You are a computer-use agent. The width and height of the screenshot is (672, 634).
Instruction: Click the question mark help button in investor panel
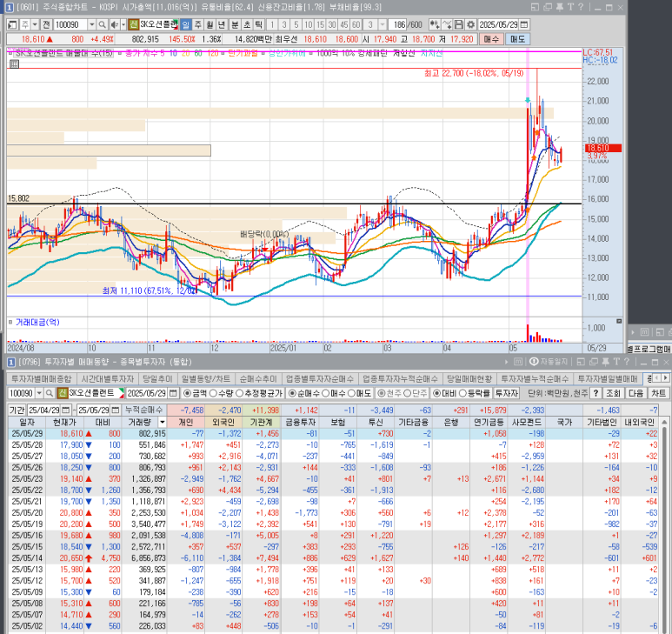(x=595, y=393)
